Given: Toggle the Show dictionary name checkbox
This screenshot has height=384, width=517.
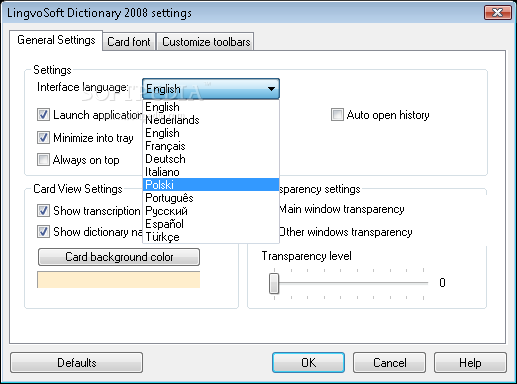Looking at the screenshot, I should pyautogui.click(x=43, y=232).
